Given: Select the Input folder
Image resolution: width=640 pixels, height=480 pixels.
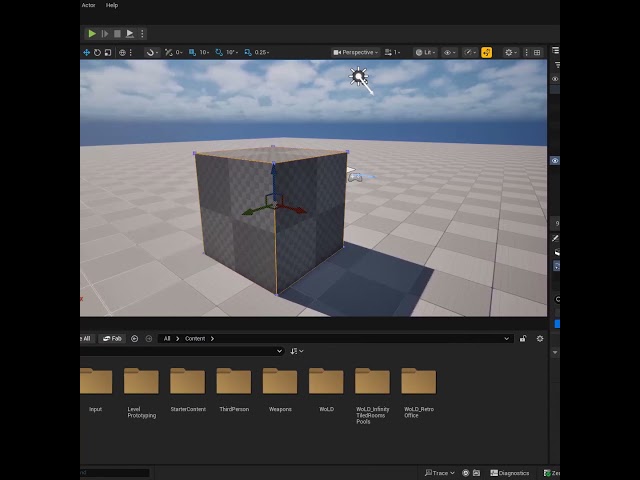Looking at the screenshot, I should pyautogui.click(x=96, y=389).
